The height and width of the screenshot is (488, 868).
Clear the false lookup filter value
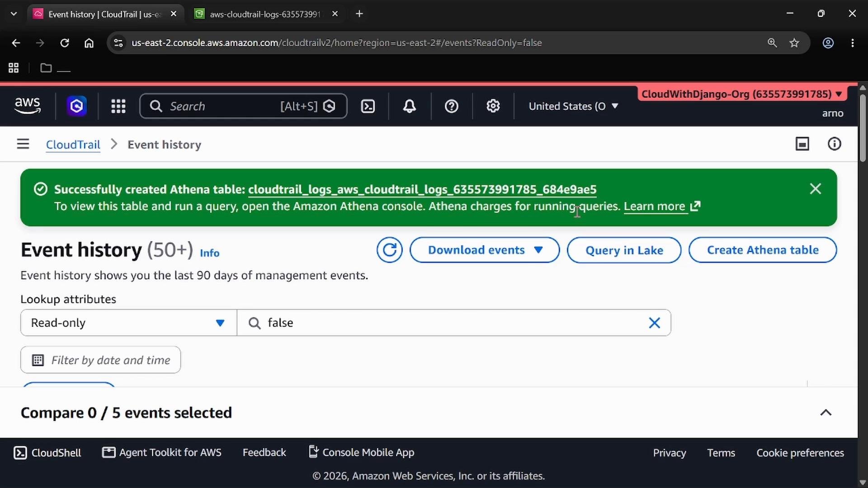click(x=655, y=323)
